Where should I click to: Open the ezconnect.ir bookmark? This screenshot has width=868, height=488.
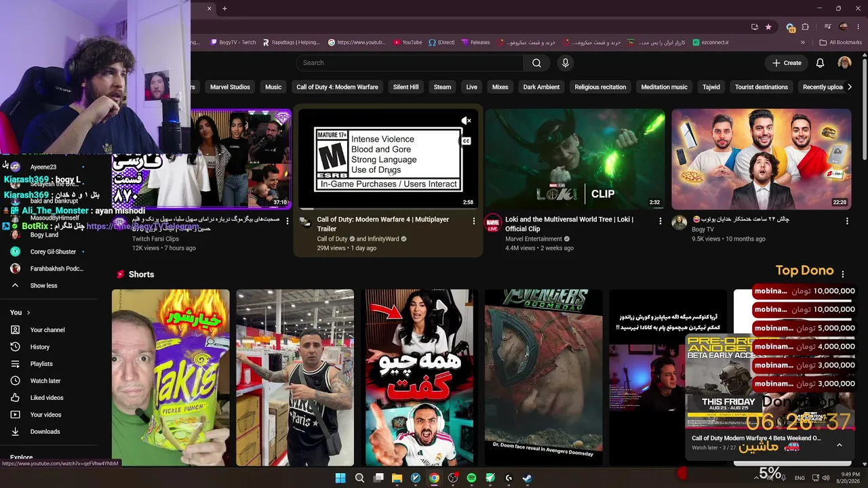pos(711,42)
